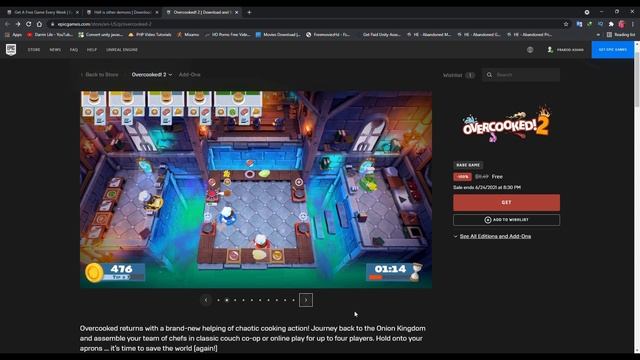The height and width of the screenshot is (360, 640).
Task: Open the Add-Ons tab
Action: click(x=189, y=75)
